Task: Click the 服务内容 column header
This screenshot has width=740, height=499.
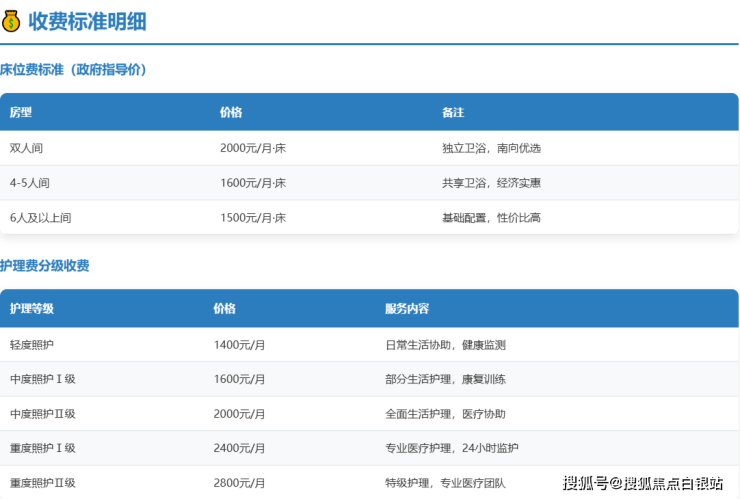Action: click(407, 309)
